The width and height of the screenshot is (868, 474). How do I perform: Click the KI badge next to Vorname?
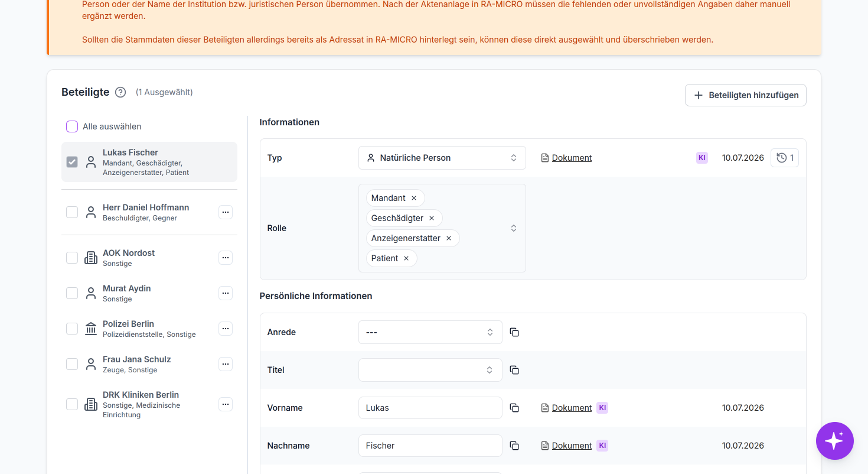602,408
